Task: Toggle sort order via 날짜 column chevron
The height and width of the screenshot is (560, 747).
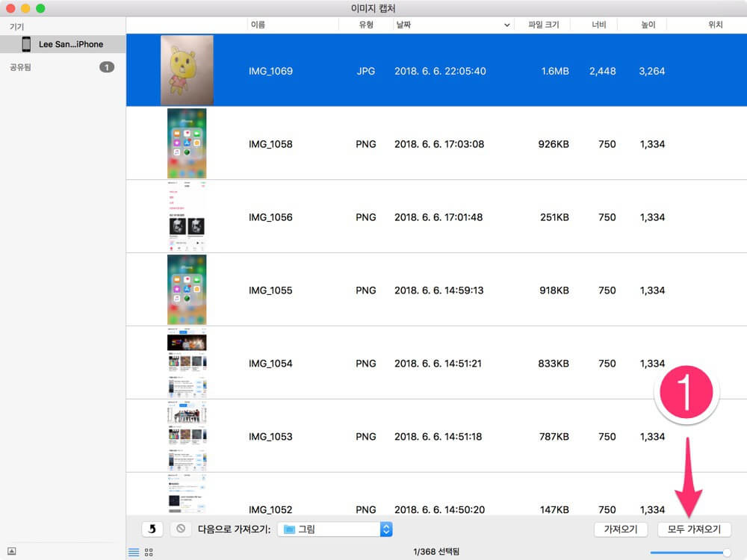Action: point(507,25)
